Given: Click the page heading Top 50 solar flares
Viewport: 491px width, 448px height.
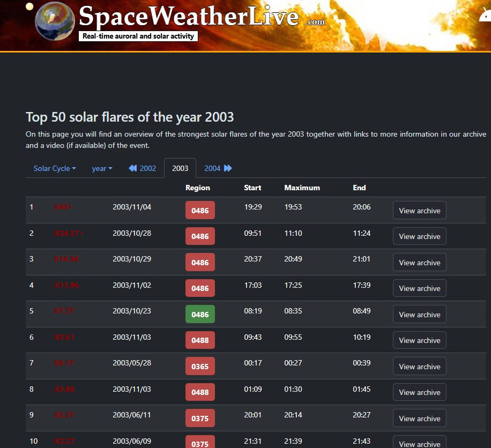Looking at the screenshot, I should [x=130, y=117].
